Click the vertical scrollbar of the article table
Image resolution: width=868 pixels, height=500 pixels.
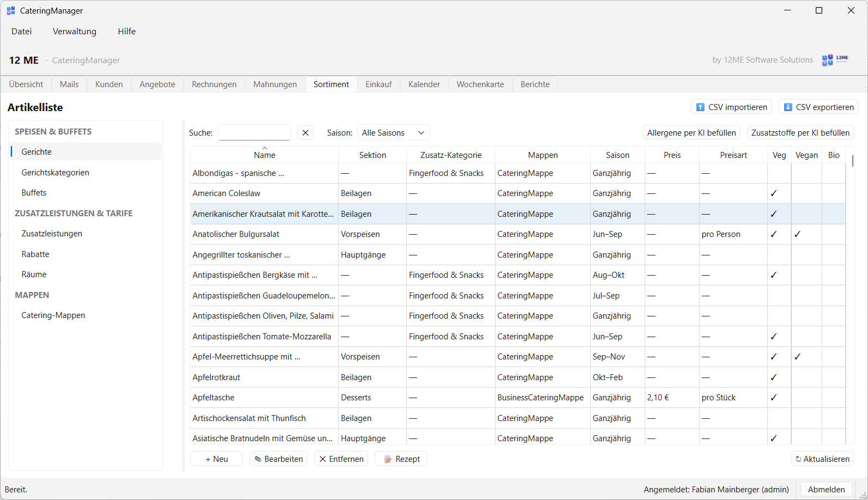[852, 296]
